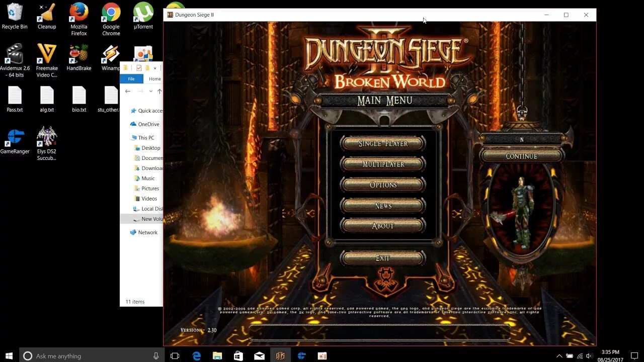Switch to Dungeon Siege II taskbar button

[280, 355]
